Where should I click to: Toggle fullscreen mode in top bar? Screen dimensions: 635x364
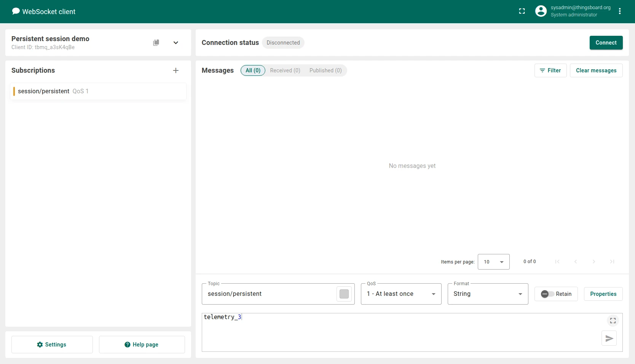tap(522, 11)
